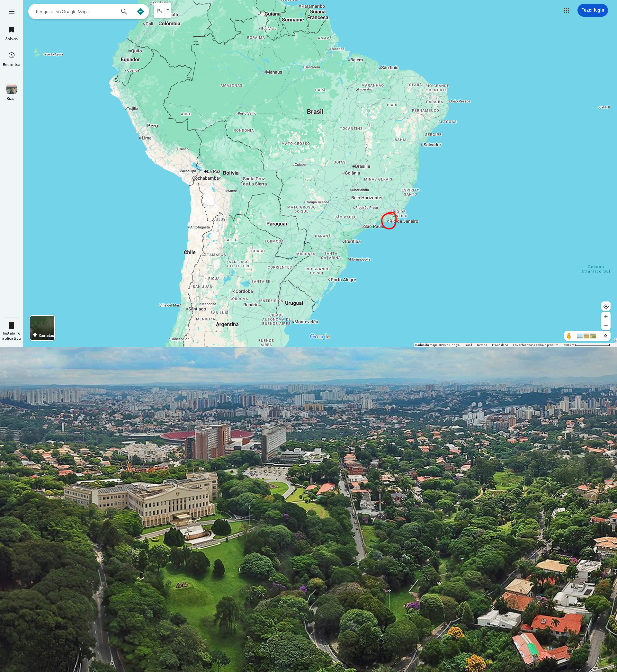617x672 pixels.
Task: Select the Equador country label
Action: coord(130,60)
